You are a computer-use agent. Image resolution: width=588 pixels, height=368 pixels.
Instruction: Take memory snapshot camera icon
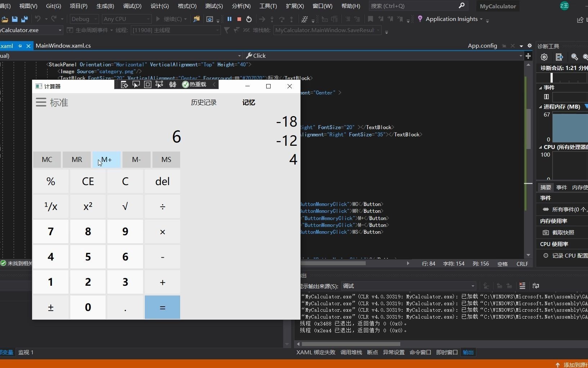click(x=546, y=233)
